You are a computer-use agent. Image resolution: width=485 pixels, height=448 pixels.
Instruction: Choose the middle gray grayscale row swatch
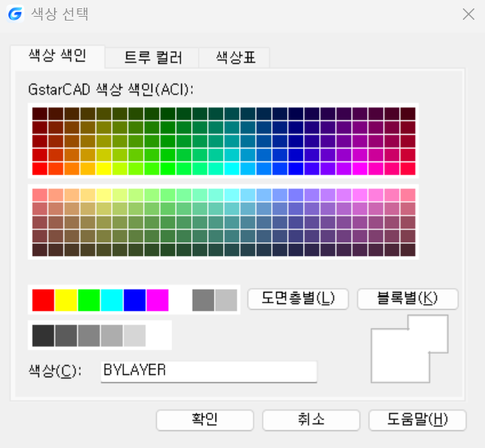tap(89, 335)
